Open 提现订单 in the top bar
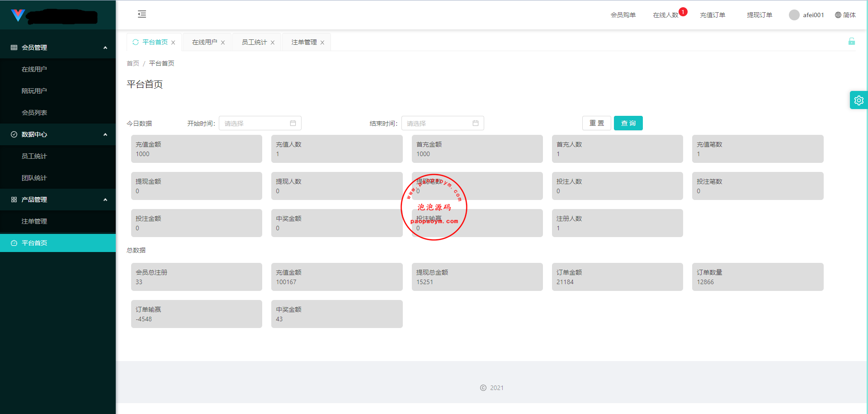868x414 pixels. pyautogui.click(x=759, y=15)
